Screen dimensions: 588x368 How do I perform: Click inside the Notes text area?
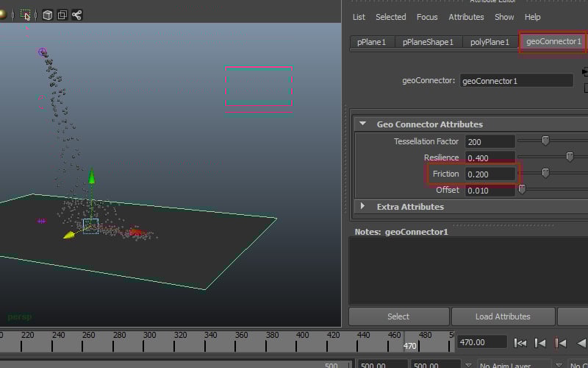pos(468,270)
